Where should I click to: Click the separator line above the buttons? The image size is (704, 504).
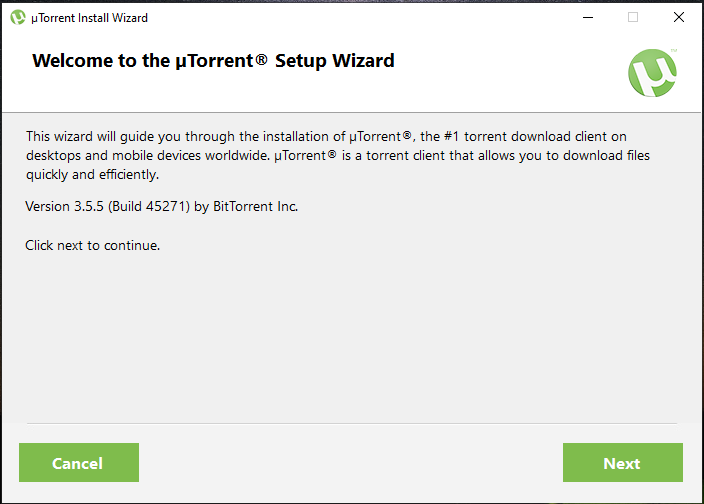tap(352, 423)
